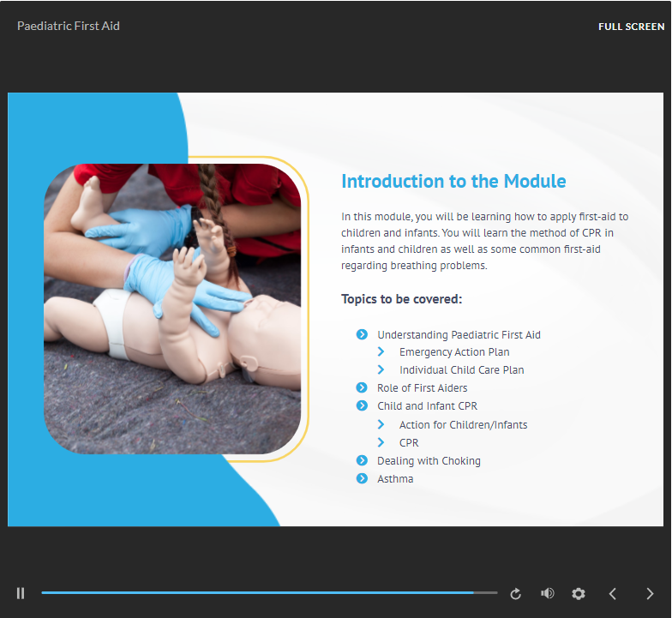The image size is (672, 618).
Task: Advance to the next slide arrow
Action: [x=649, y=593]
